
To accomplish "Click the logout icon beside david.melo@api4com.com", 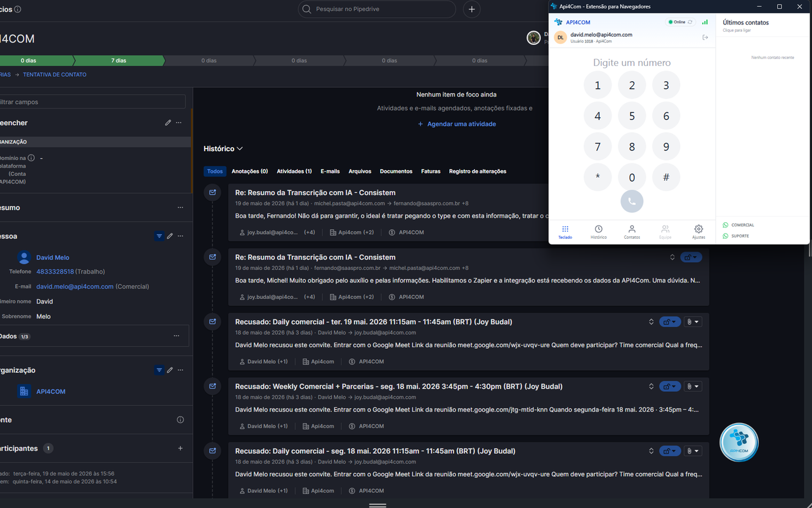I will pos(705,37).
